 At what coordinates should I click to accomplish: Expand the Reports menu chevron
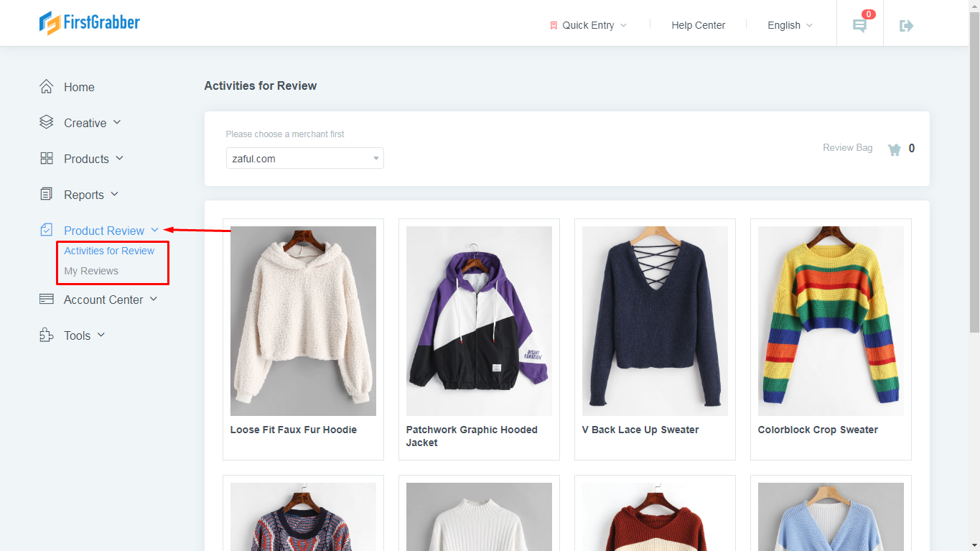[x=114, y=194]
